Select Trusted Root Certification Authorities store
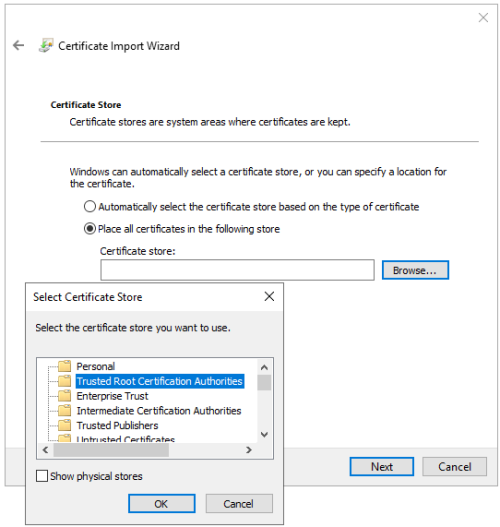This screenshot has width=500, height=527. click(160, 381)
